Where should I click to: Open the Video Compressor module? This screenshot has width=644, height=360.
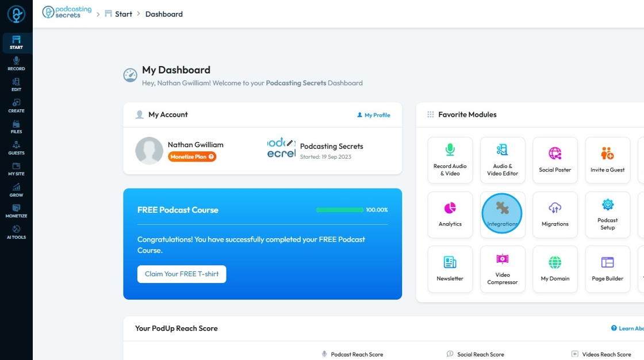pyautogui.click(x=503, y=269)
